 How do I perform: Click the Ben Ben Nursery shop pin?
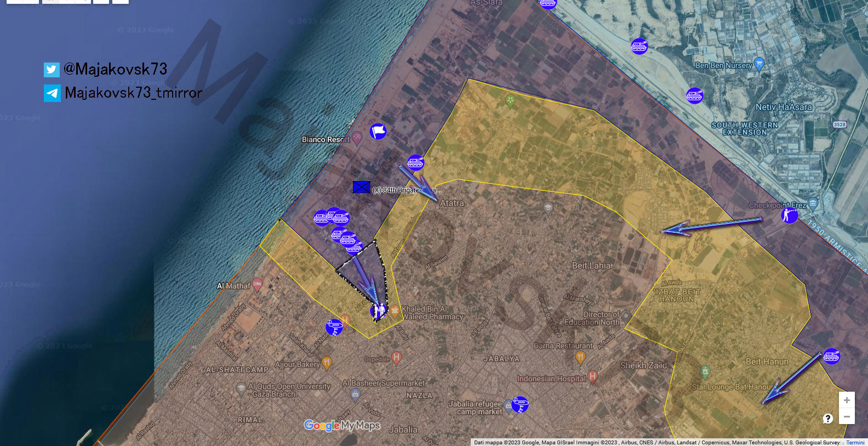click(x=759, y=64)
